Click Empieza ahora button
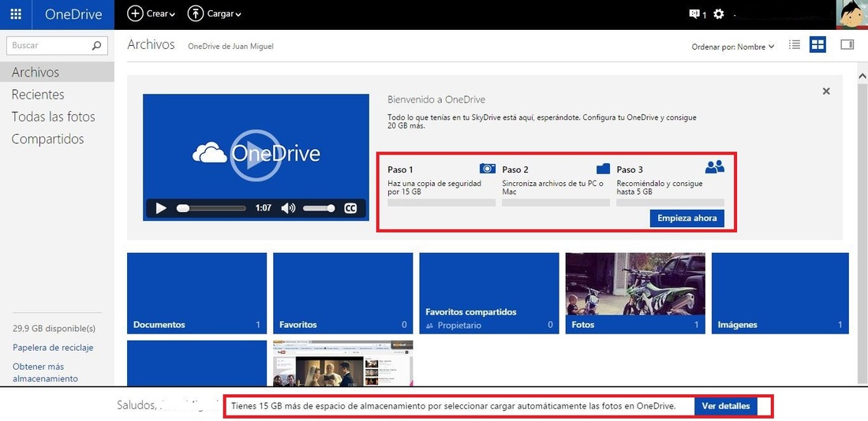This screenshot has height=421, width=868. tap(687, 218)
